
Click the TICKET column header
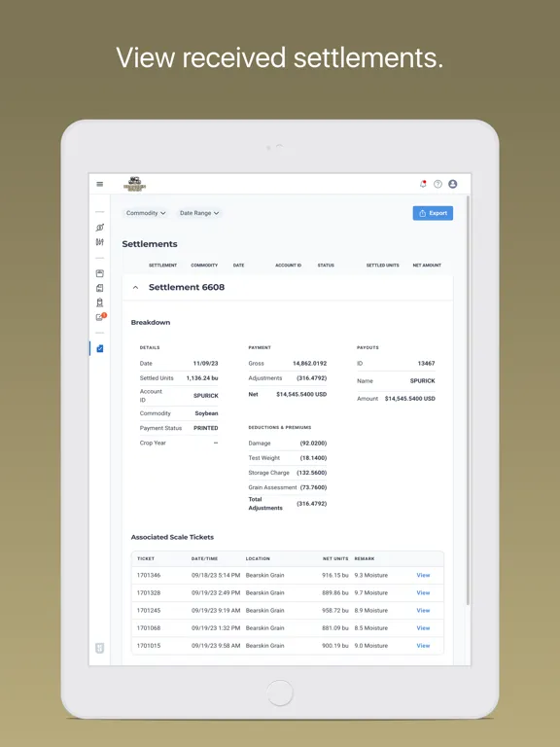146,558
